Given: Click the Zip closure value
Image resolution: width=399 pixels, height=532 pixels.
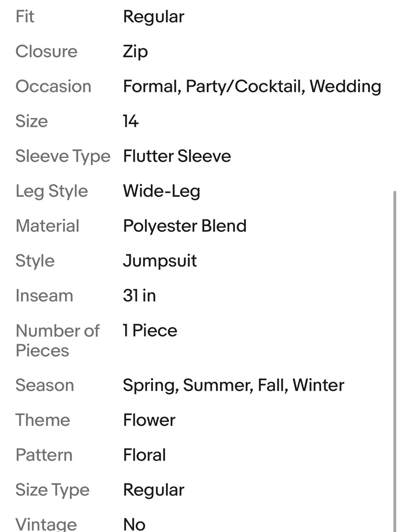Looking at the screenshot, I should (135, 52).
